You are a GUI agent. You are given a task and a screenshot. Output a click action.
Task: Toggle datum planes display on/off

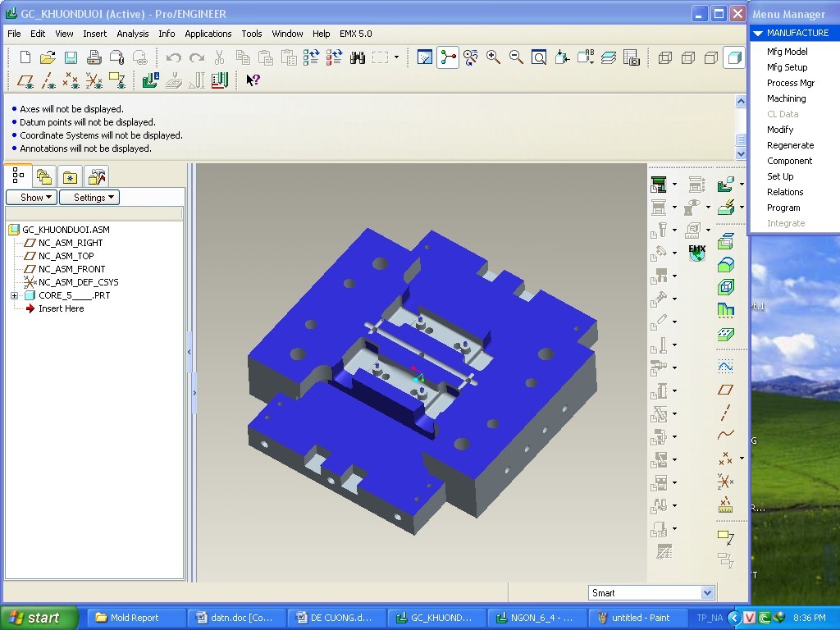pyautogui.click(x=25, y=80)
